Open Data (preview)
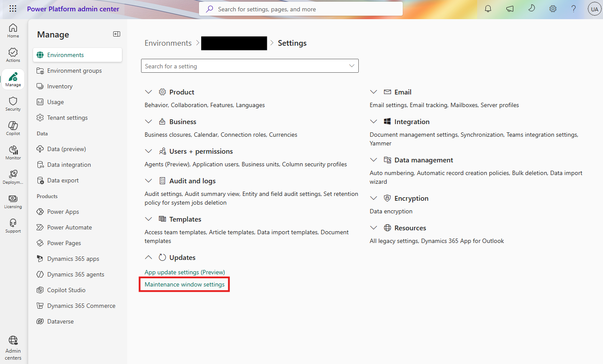603x364 pixels. pyautogui.click(x=77, y=149)
